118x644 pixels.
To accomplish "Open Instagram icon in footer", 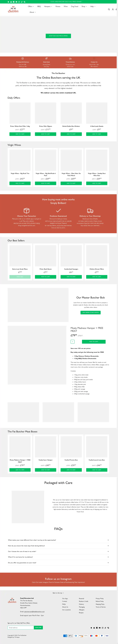I will 103,628.
